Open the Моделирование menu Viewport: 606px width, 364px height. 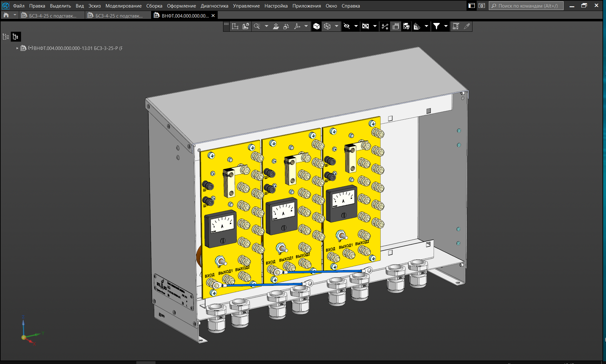pyautogui.click(x=123, y=6)
